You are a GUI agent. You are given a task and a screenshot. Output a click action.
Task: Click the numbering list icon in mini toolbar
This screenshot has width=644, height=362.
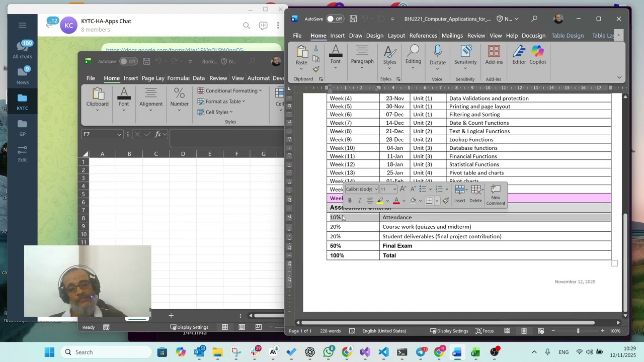439,189
